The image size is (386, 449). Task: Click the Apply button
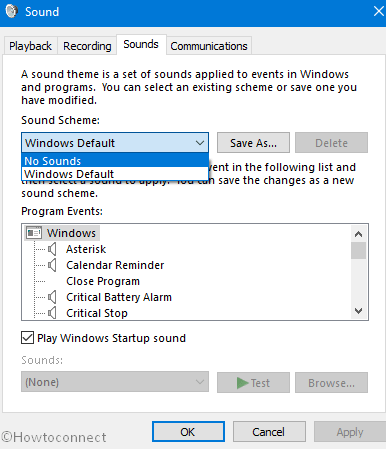350,432
